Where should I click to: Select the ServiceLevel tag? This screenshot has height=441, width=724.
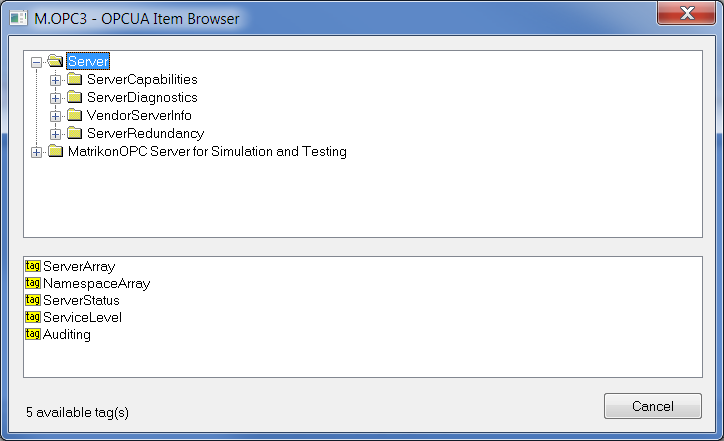(82, 318)
